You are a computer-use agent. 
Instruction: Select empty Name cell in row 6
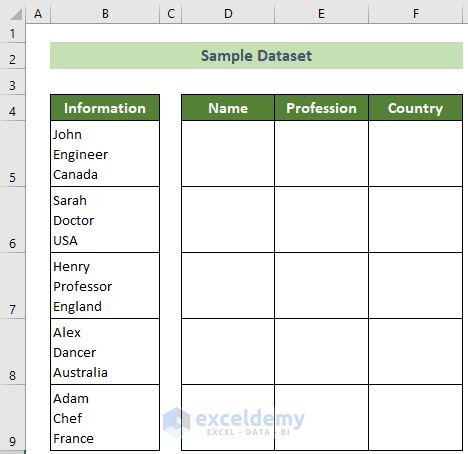(x=228, y=220)
